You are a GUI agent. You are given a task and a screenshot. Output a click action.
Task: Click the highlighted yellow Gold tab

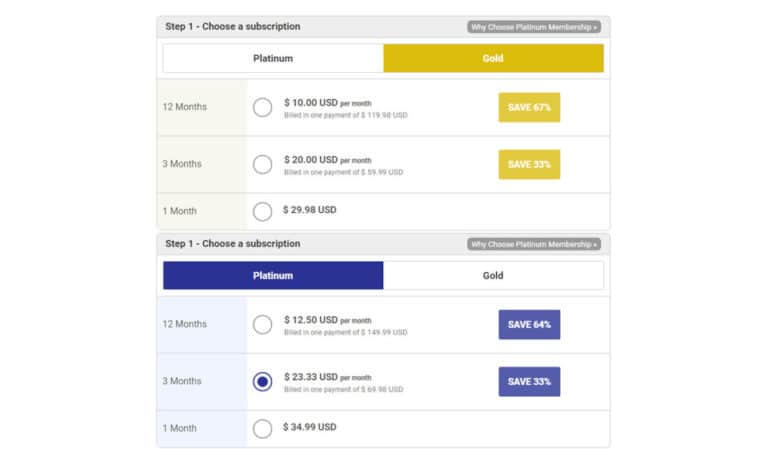click(493, 58)
